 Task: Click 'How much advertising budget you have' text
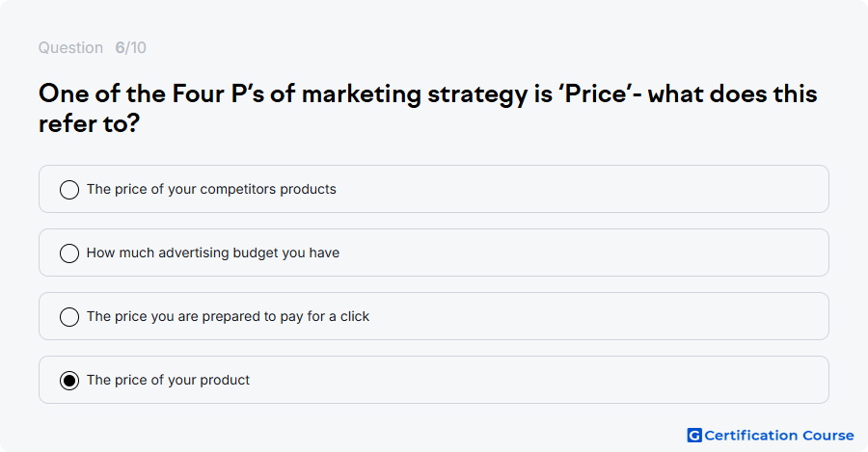[x=213, y=253]
